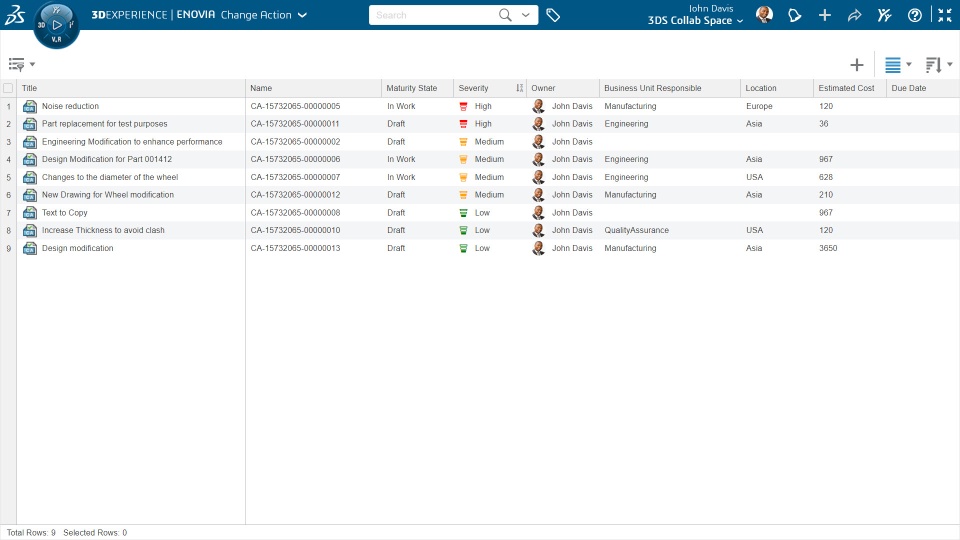Image resolution: width=960 pixels, height=540 pixels.
Task: Open 'New Drawing for Wheel modification'
Action: click(108, 195)
